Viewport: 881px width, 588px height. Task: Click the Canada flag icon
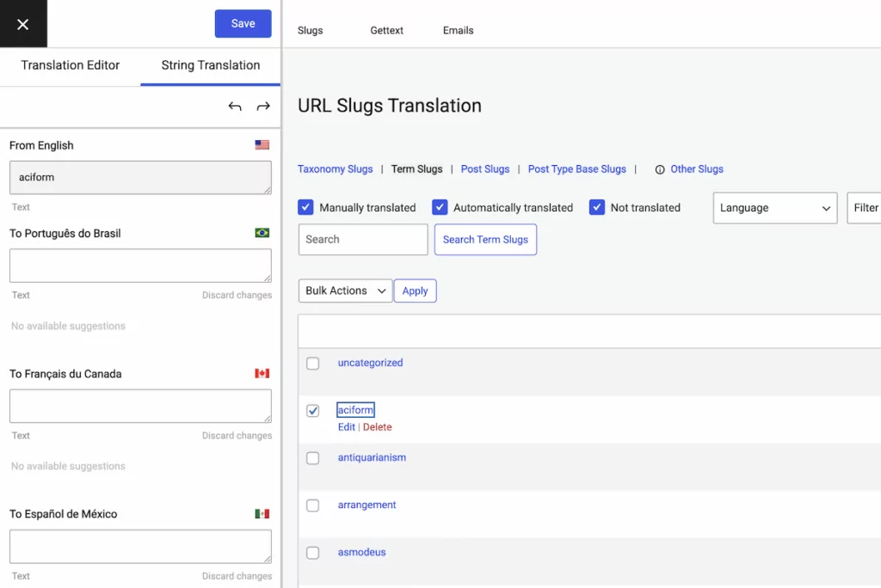(262, 373)
